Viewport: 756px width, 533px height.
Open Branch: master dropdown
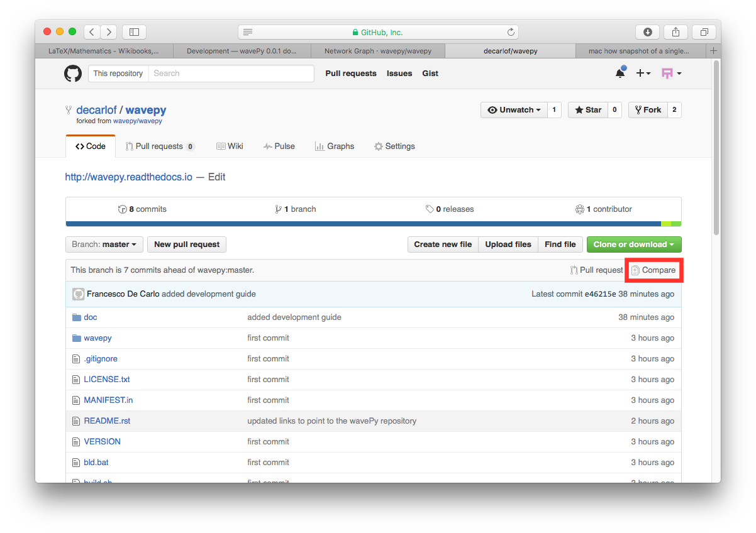(x=104, y=245)
